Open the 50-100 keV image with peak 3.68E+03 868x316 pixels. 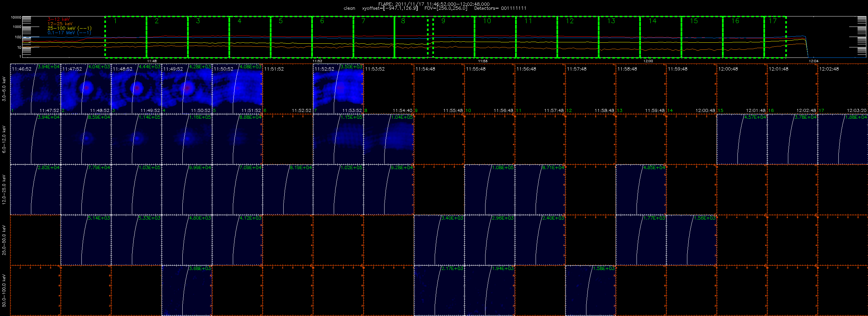tap(187, 290)
